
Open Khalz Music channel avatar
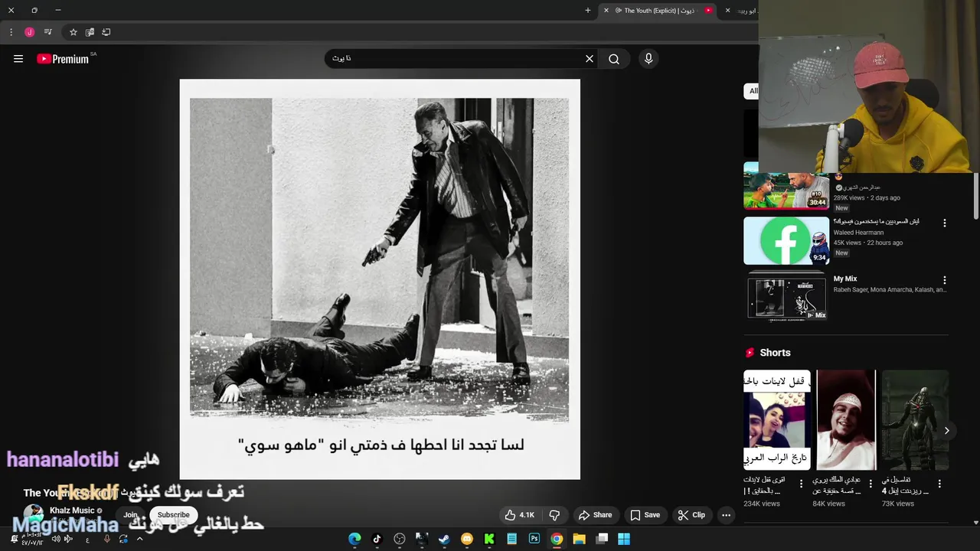click(x=34, y=515)
